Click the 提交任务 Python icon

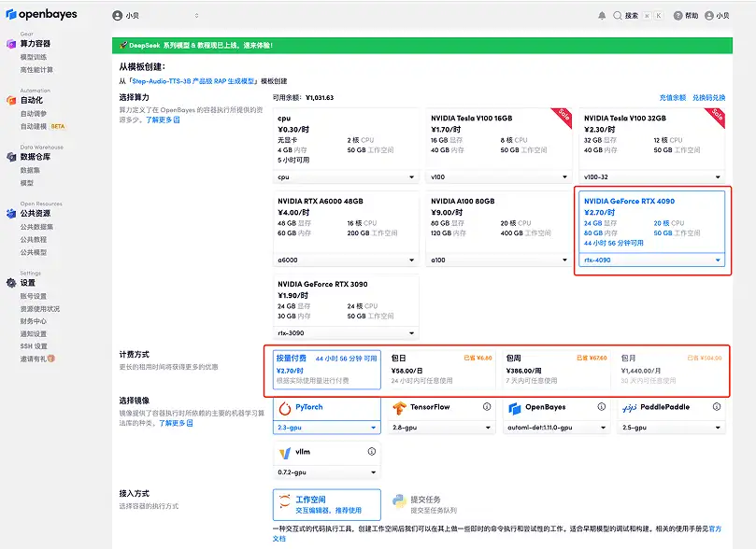tap(400, 501)
